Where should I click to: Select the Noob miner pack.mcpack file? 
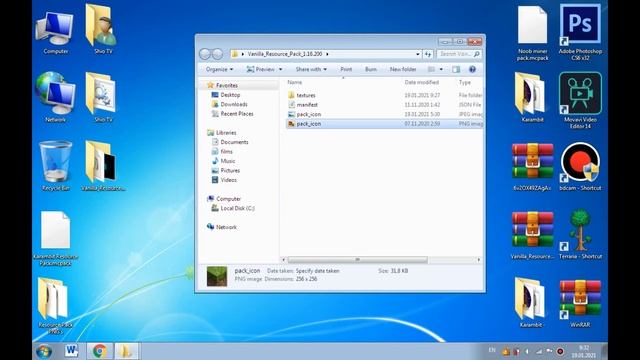(532, 33)
